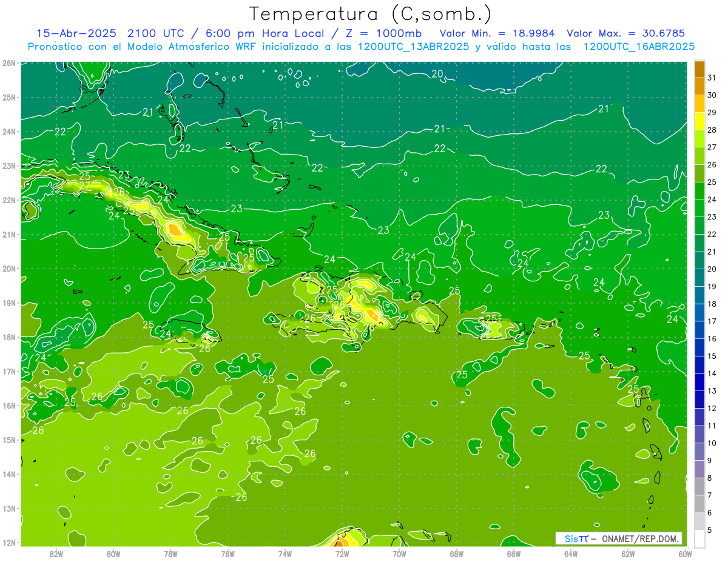Screen dimensions: 728x562
Task: Click the "82W" longitude axis label
Action: (x=56, y=554)
